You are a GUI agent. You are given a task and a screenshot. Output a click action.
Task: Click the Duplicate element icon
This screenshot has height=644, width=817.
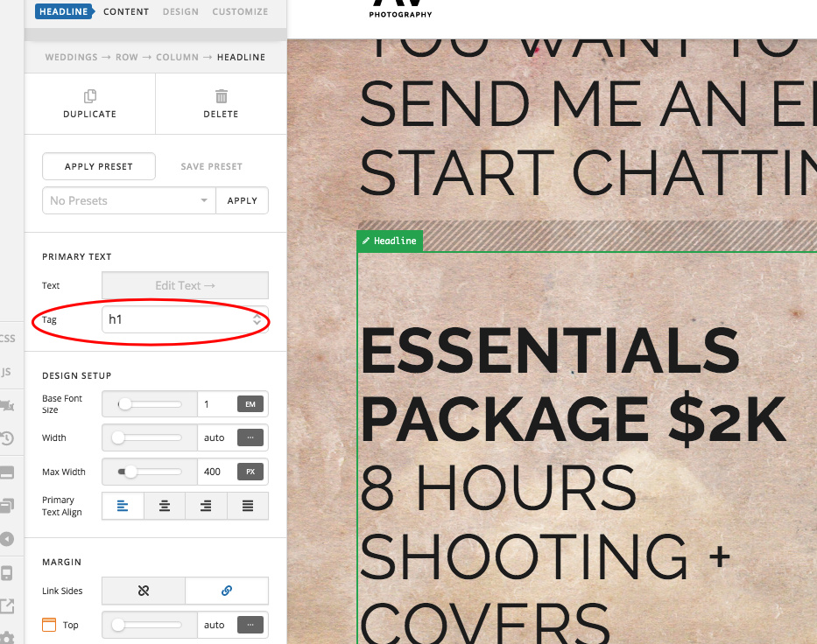tap(89, 96)
